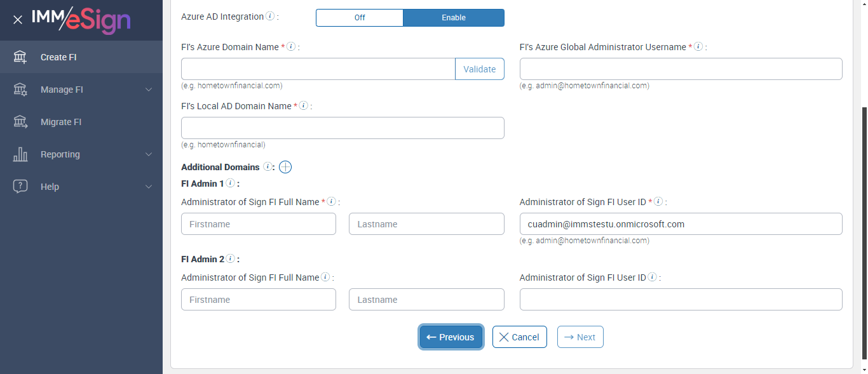Image resolution: width=868 pixels, height=374 pixels.
Task: Expand the Help menu chevron
Action: [149, 187]
